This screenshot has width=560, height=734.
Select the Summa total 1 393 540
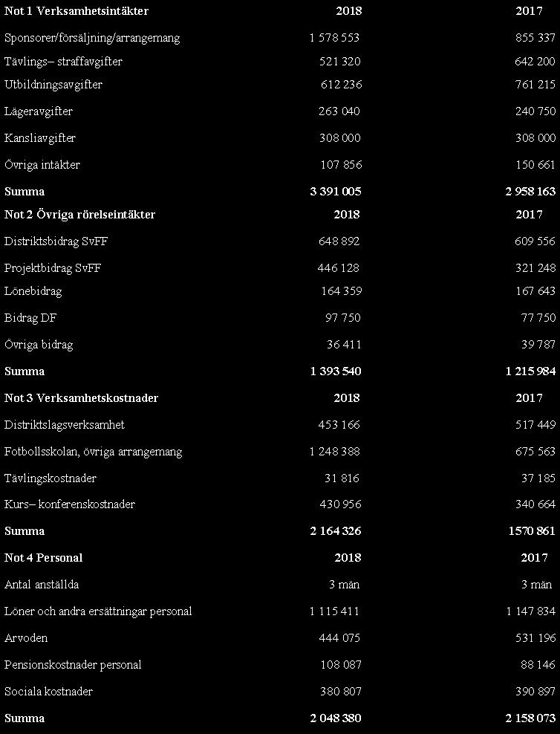click(x=336, y=371)
